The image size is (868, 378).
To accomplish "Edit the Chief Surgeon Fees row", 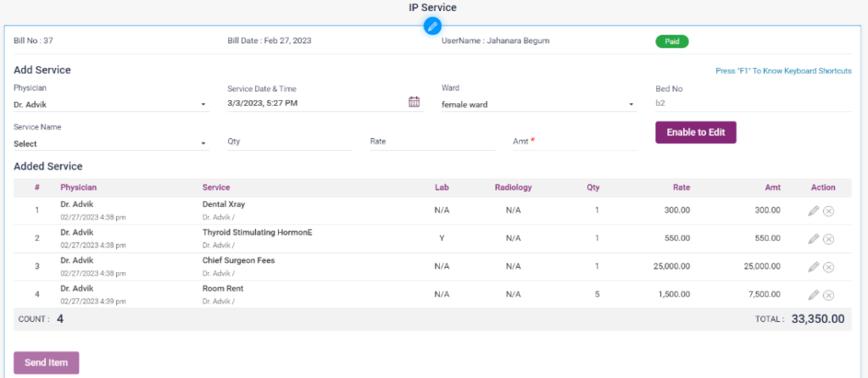I will coord(813,267).
